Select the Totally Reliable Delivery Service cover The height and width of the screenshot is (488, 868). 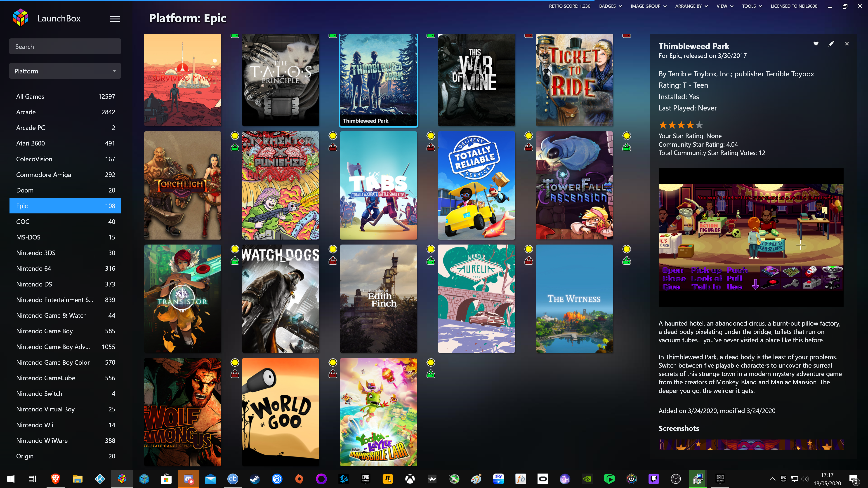pyautogui.click(x=476, y=185)
